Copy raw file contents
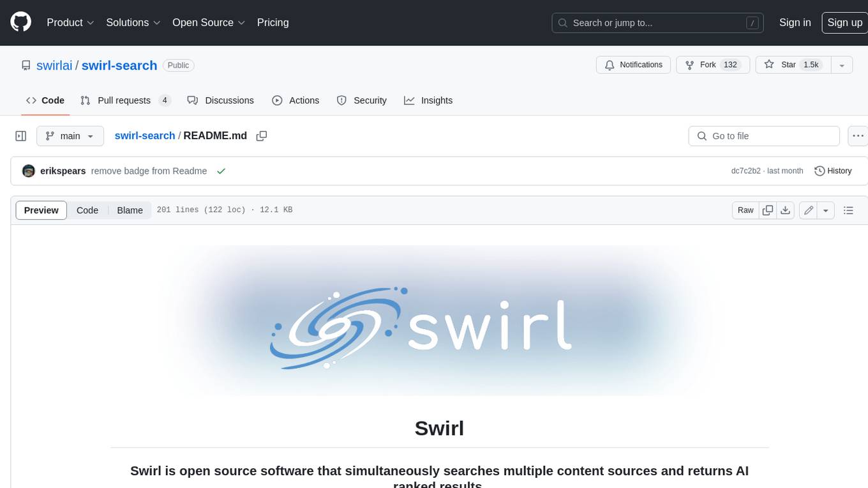The width and height of the screenshot is (868, 488). [x=768, y=210]
